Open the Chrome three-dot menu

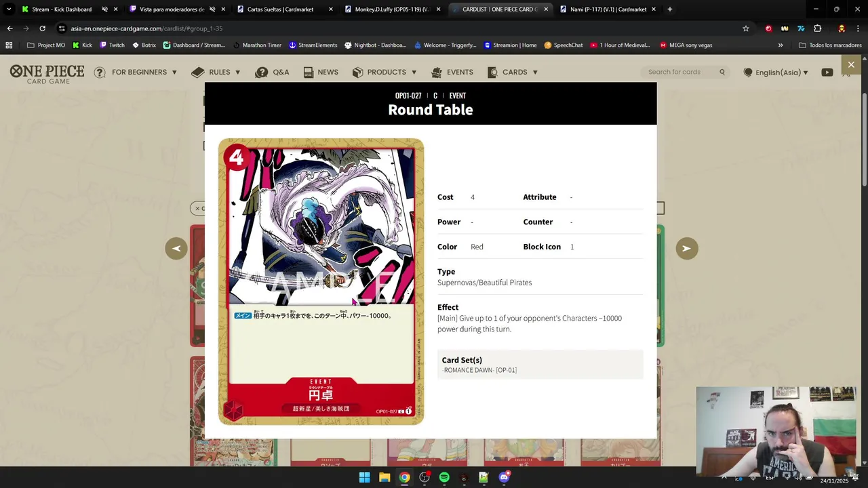pyautogui.click(x=858, y=28)
